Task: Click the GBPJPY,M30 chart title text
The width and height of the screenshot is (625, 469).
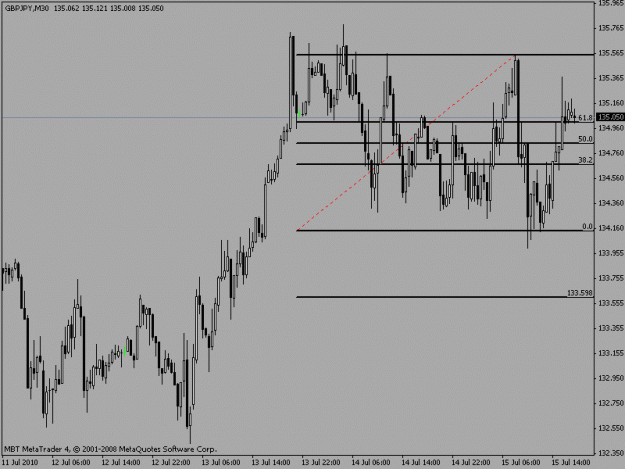Action: [27, 8]
